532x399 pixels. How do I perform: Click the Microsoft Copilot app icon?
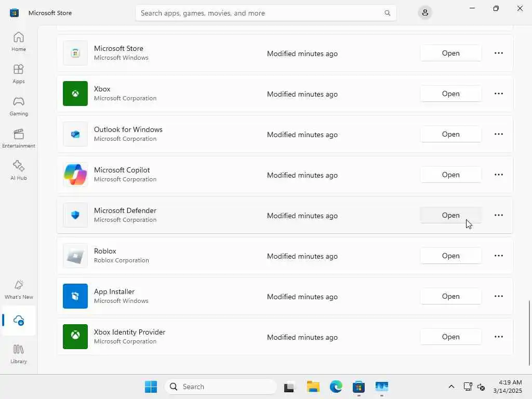point(75,175)
